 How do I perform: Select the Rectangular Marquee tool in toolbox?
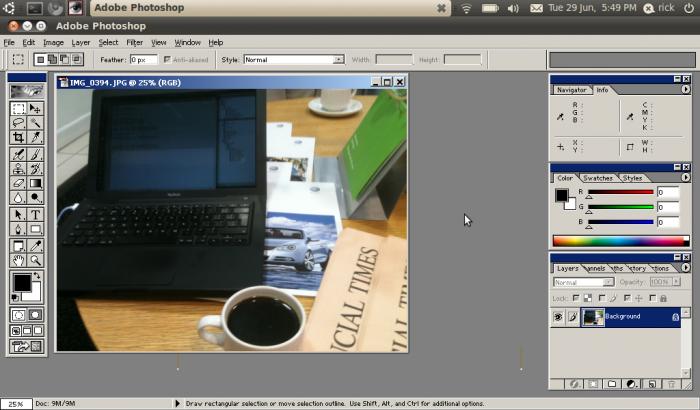18,109
